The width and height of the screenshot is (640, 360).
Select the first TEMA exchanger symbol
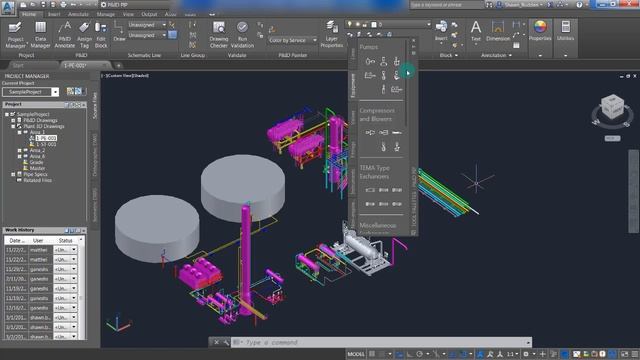point(370,190)
